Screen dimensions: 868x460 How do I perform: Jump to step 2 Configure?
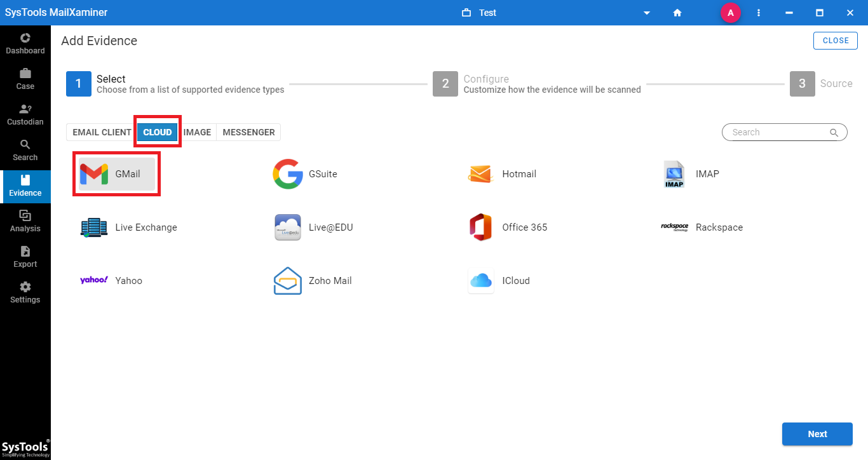tap(537, 84)
